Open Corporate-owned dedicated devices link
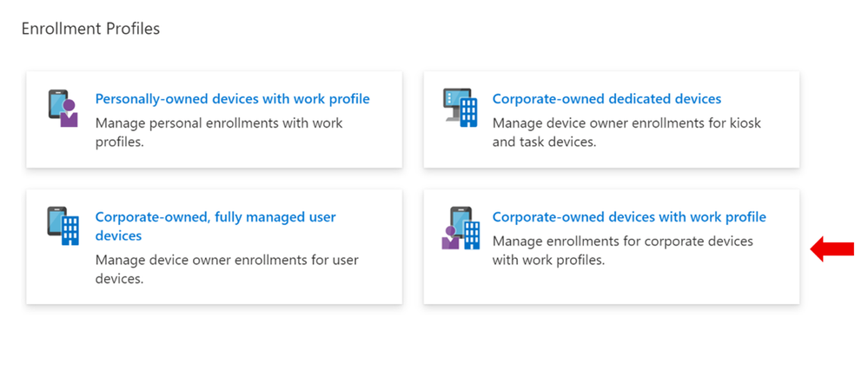This screenshot has height=371, width=868. pos(606,99)
